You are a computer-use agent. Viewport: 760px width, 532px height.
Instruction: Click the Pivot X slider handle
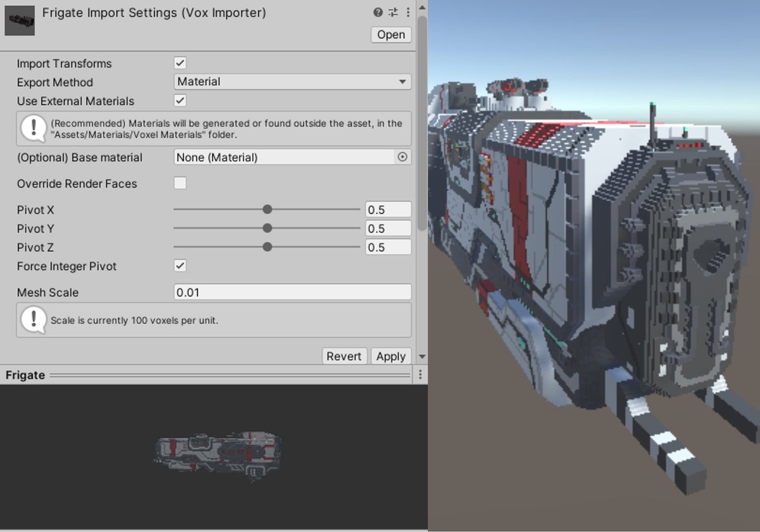pyautogui.click(x=267, y=209)
